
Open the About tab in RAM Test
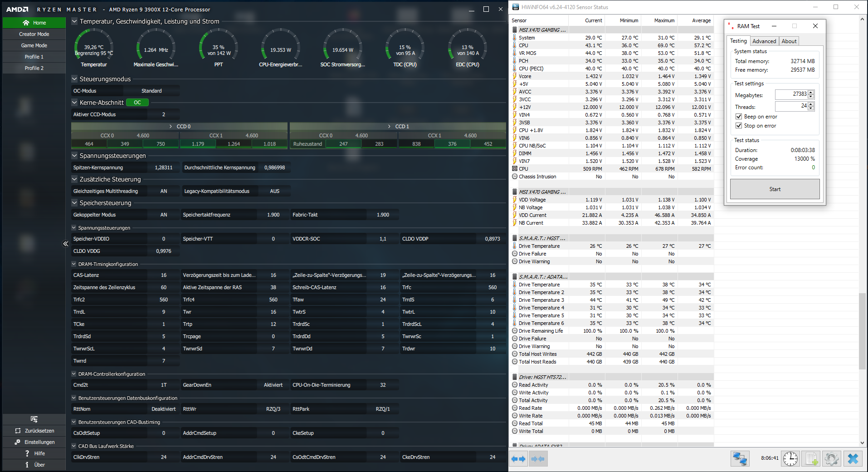(x=789, y=41)
